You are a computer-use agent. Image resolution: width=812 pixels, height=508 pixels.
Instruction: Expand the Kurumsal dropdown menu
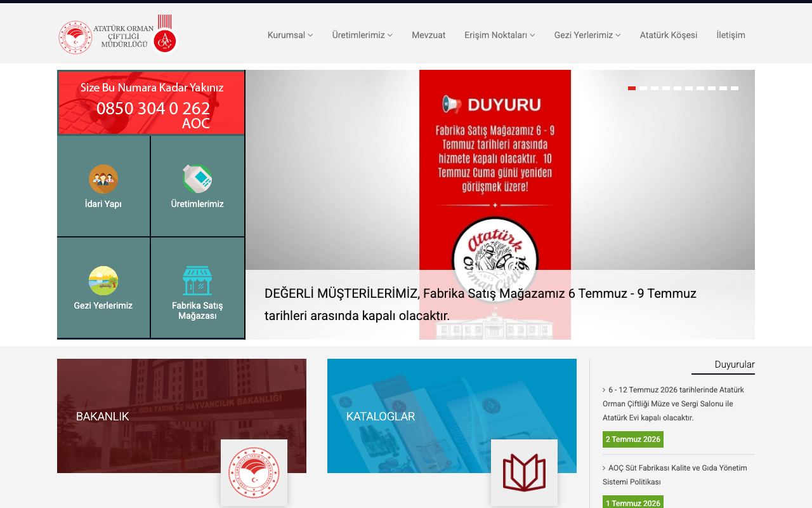click(x=290, y=35)
